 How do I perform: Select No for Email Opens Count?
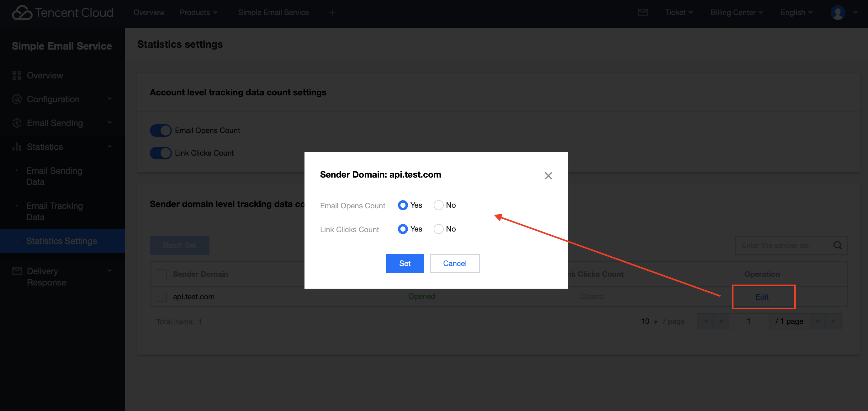[x=438, y=205]
